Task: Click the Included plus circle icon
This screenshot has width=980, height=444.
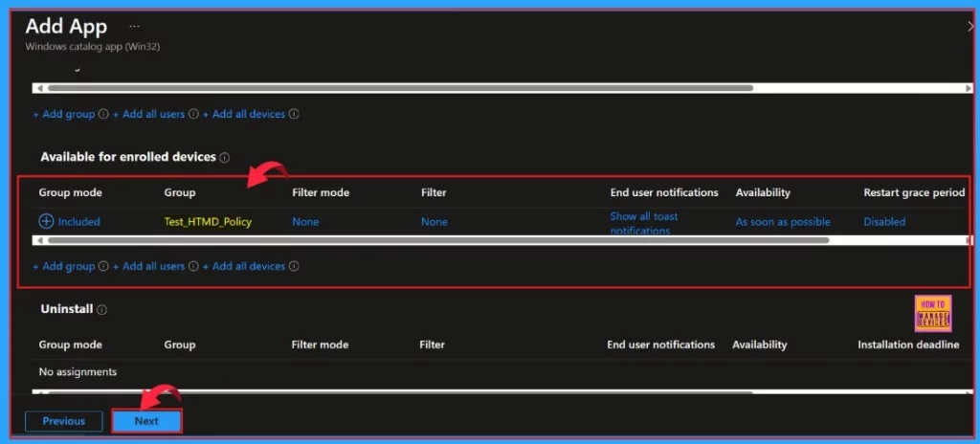Action: (x=46, y=221)
